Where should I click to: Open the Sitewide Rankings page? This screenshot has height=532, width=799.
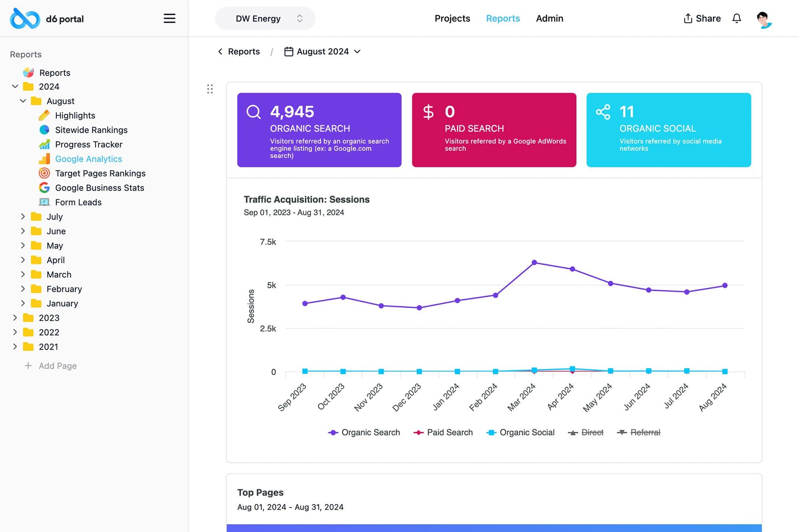[x=91, y=130]
